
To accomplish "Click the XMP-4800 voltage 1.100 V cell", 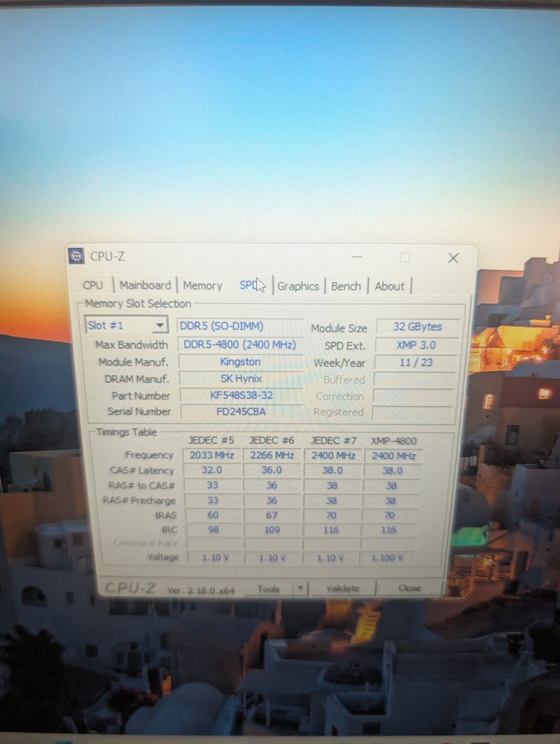I will click(x=387, y=558).
